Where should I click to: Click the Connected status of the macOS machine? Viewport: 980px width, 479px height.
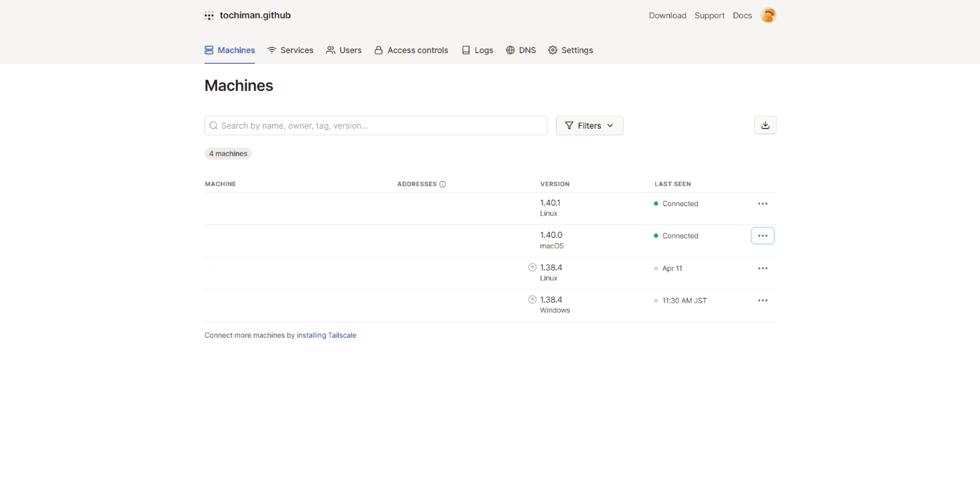point(676,236)
